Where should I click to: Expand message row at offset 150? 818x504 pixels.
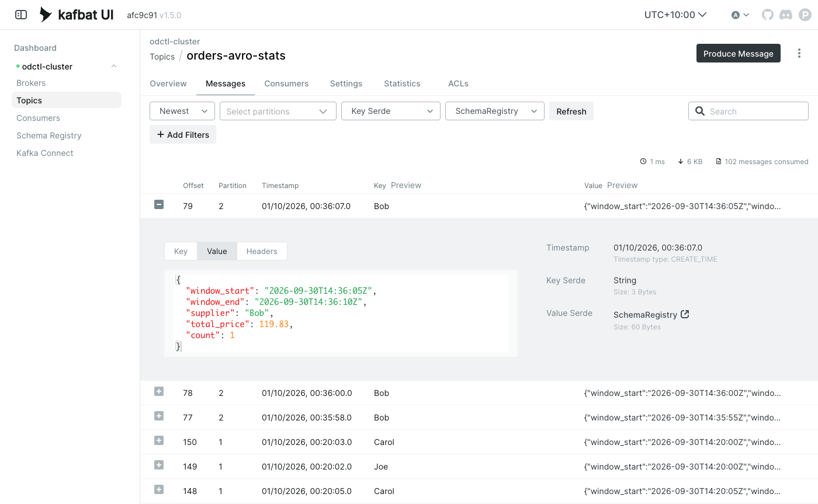point(159,440)
